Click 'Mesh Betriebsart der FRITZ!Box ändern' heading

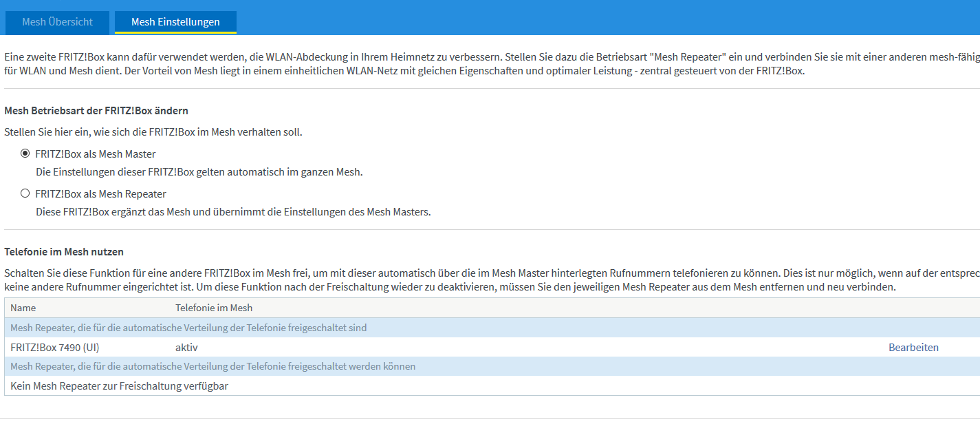pos(96,110)
